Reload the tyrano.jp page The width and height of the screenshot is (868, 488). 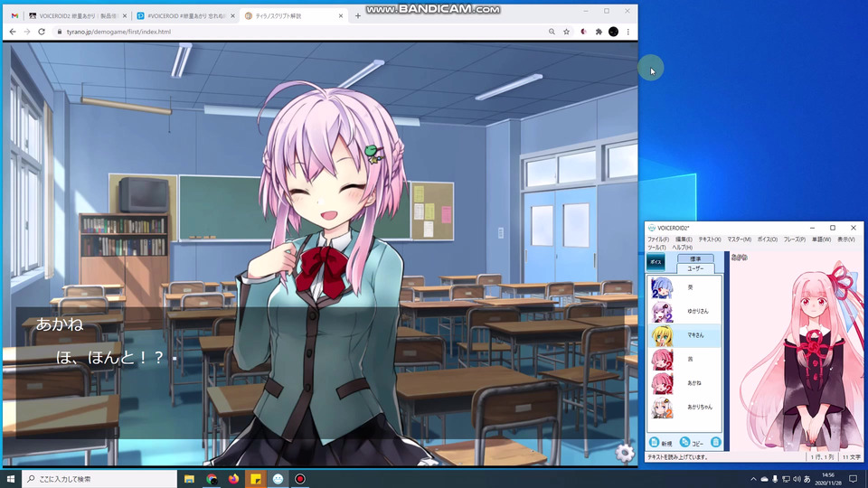pos(42,32)
